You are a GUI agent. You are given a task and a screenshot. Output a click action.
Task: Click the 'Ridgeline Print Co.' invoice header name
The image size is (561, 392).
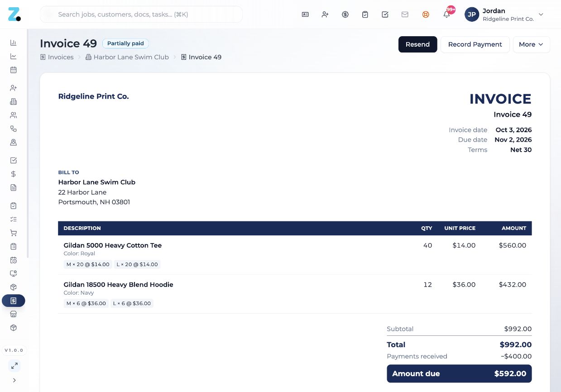pos(93,96)
